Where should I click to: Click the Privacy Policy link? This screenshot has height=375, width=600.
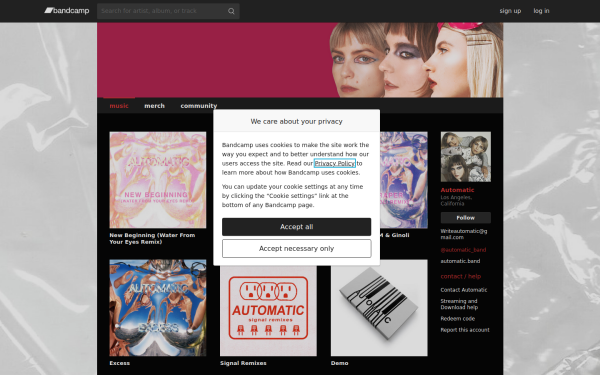pyautogui.click(x=334, y=163)
